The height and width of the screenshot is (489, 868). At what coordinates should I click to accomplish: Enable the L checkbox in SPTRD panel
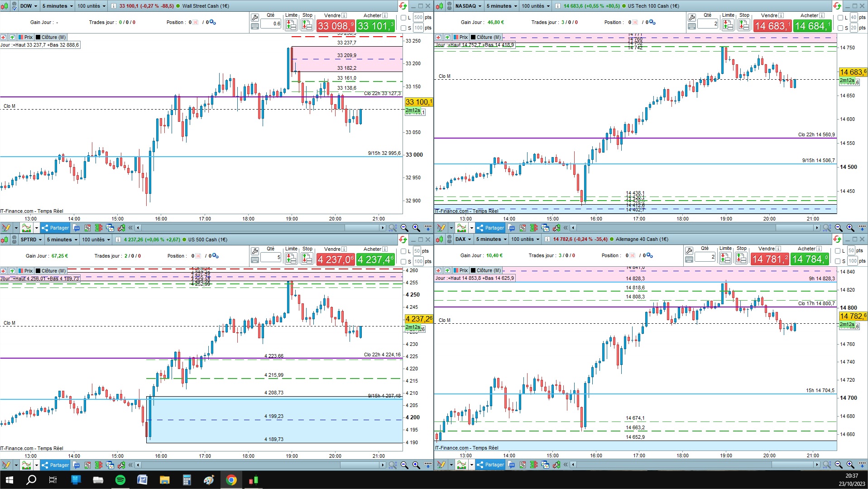tap(403, 251)
